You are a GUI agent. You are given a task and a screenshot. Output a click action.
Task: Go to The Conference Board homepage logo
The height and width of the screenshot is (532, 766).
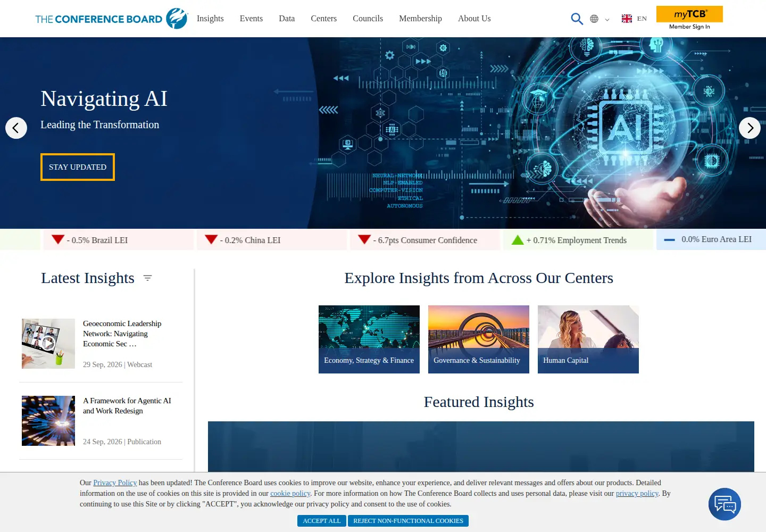[112, 19]
